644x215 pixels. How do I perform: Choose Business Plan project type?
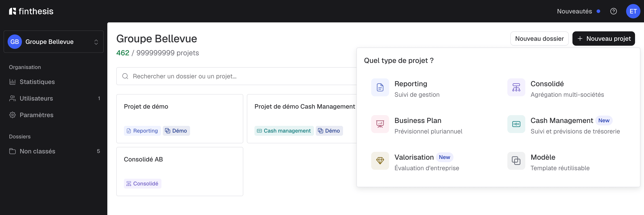pyautogui.click(x=430, y=126)
